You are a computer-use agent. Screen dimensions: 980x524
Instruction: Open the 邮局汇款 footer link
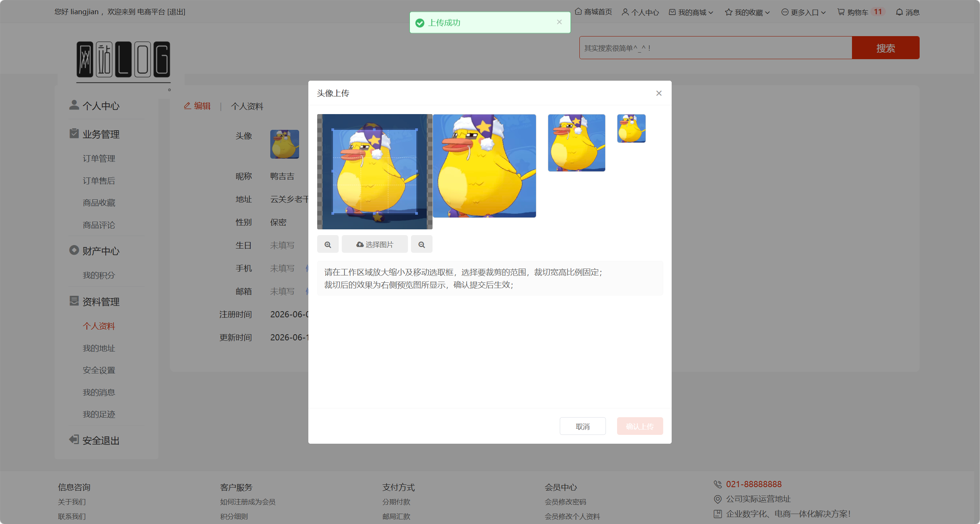[x=396, y=516]
